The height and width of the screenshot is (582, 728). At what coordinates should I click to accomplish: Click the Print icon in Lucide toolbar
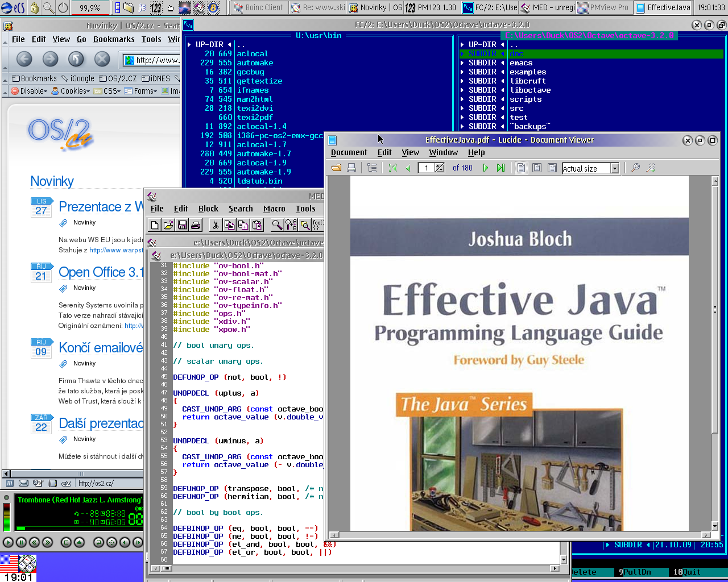point(351,168)
